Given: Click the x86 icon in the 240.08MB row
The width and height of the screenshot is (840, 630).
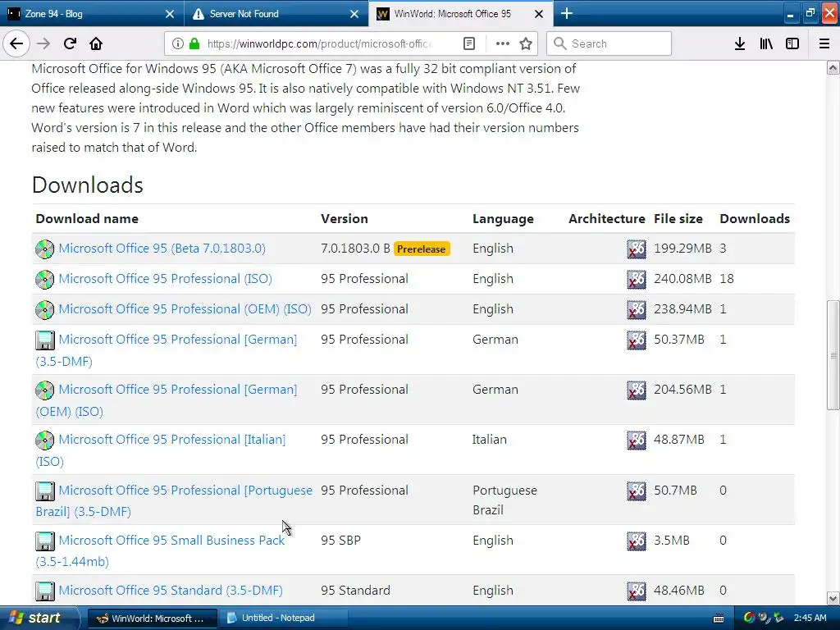Looking at the screenshot, I should pos(637,280).
